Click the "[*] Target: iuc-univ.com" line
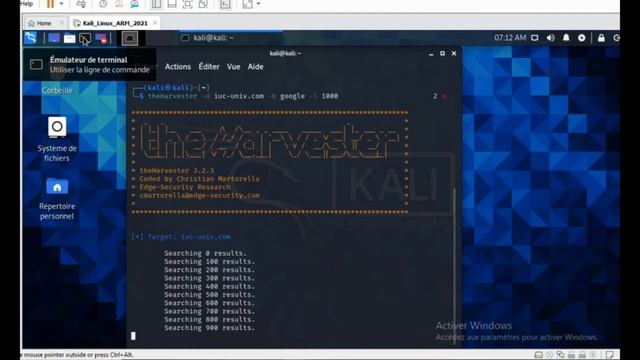Image resolution: width=640 pixels, height=360 pixels. (x=181, y=237)
